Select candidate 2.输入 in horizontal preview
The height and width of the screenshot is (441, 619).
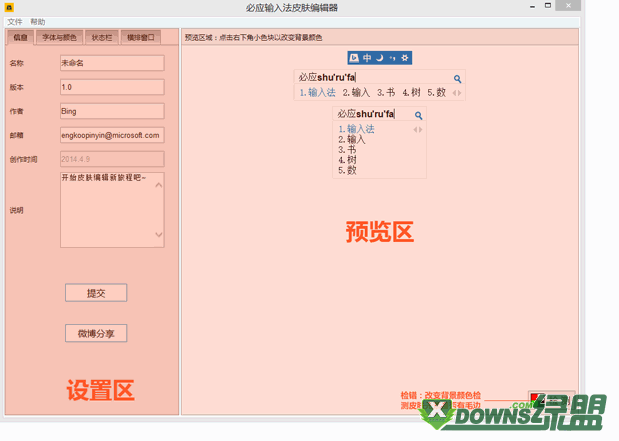(x=356, y=93)
